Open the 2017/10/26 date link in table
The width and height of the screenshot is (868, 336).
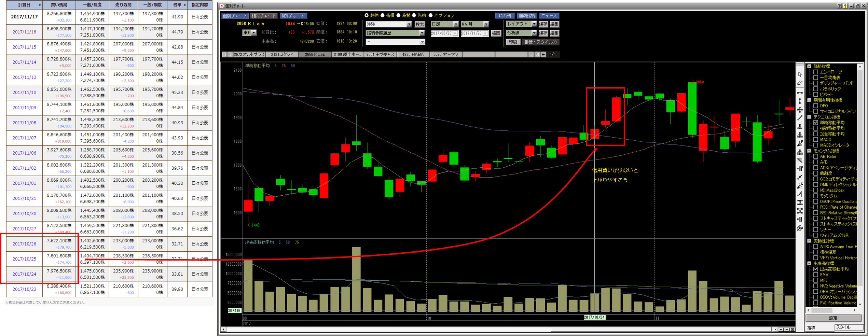pyautogui.click(x=24, y=244)
